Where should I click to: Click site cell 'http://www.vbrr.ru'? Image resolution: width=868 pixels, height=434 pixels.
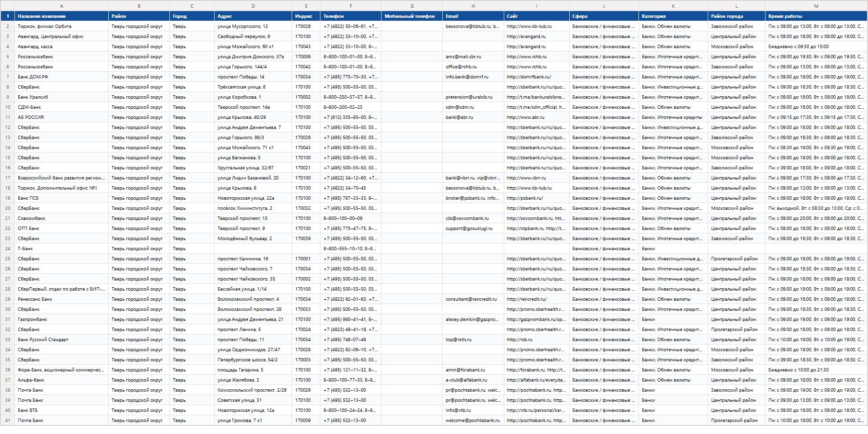(x=536, y=178)
